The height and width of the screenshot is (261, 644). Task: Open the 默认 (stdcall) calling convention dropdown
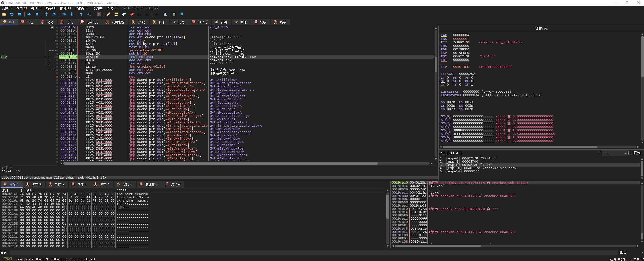tap(599, 153)
